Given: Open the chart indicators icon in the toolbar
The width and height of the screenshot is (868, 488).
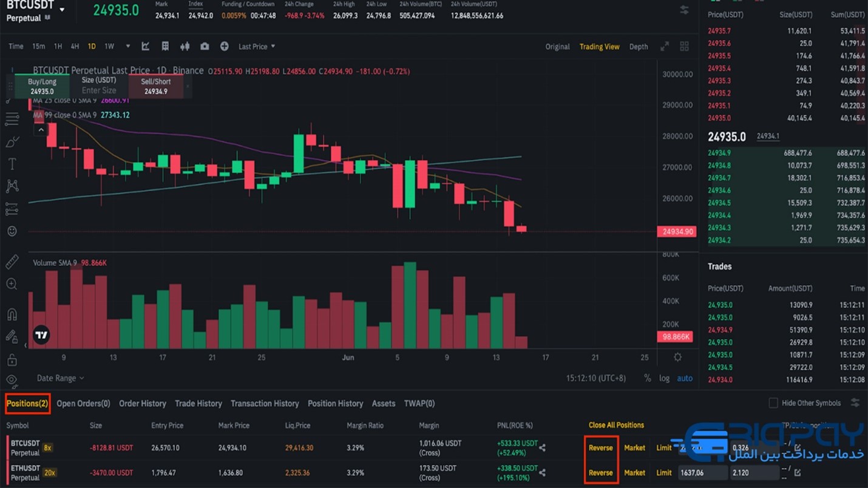Looking at the screenshot, I should [x=146, y=46].
